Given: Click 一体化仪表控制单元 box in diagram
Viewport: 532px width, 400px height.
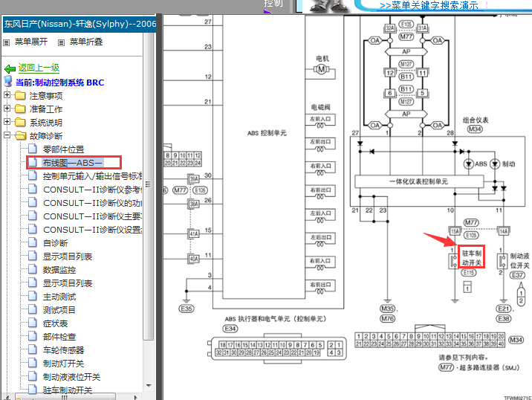Looking at the screenshot, I should (x=418, y=181).
